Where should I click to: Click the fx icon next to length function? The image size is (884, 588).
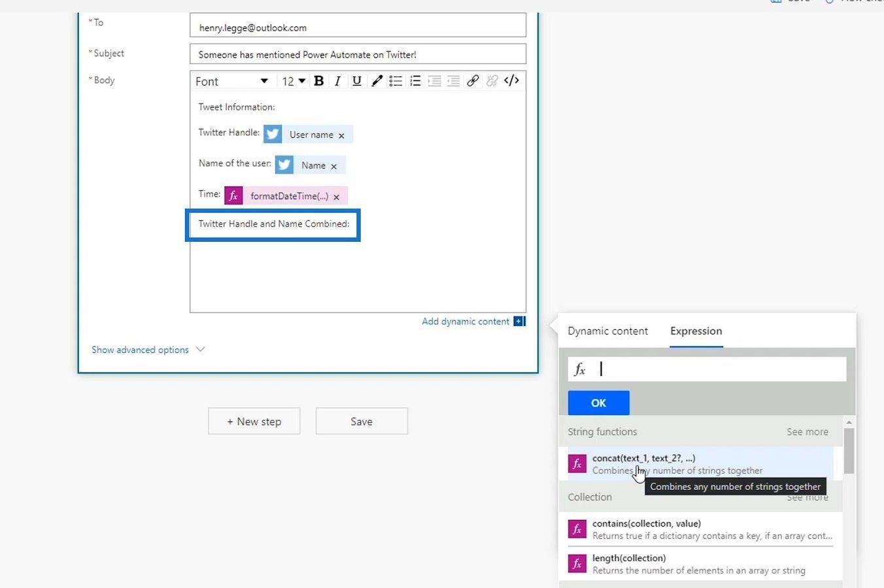pos(577,564)
